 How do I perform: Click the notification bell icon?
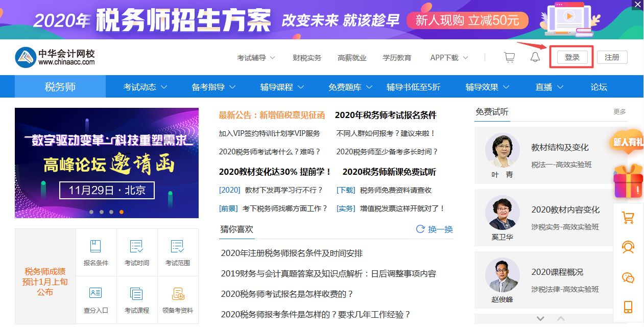point(535,57)
